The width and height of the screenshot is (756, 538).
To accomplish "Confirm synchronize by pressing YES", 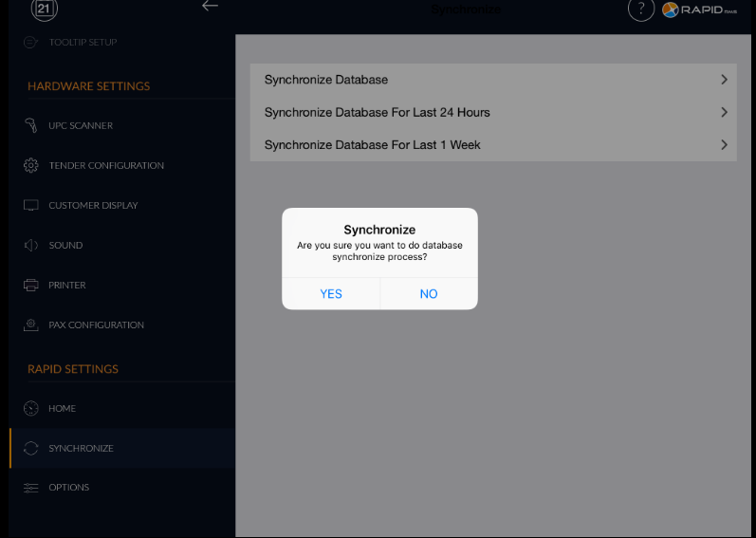I will point(331,293).
